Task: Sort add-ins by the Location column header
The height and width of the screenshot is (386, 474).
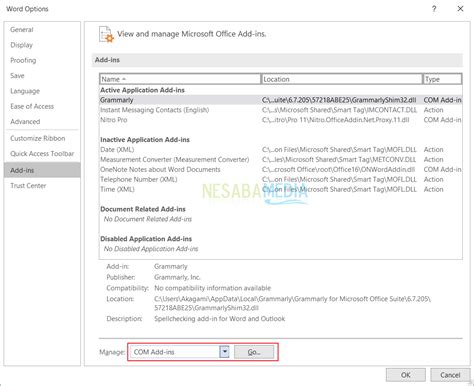Action: pyautogui.click(x=342, y=79)
